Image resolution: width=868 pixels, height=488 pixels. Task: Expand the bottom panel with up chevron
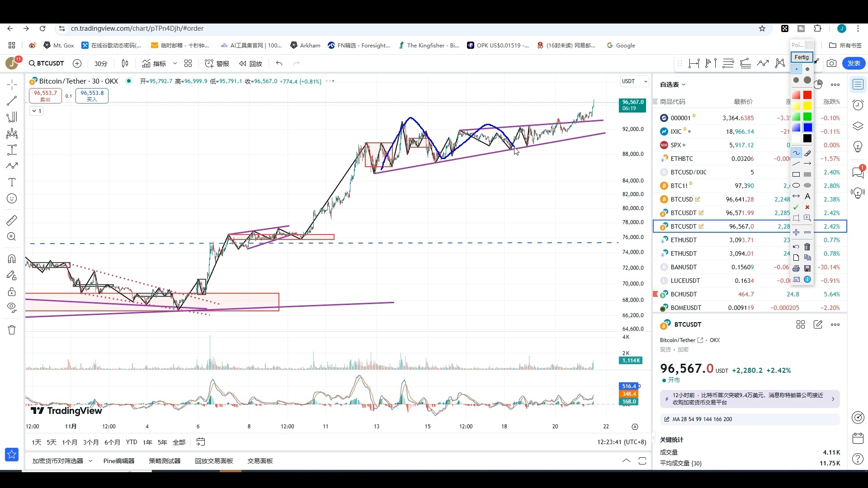click(x=626, y=460)
